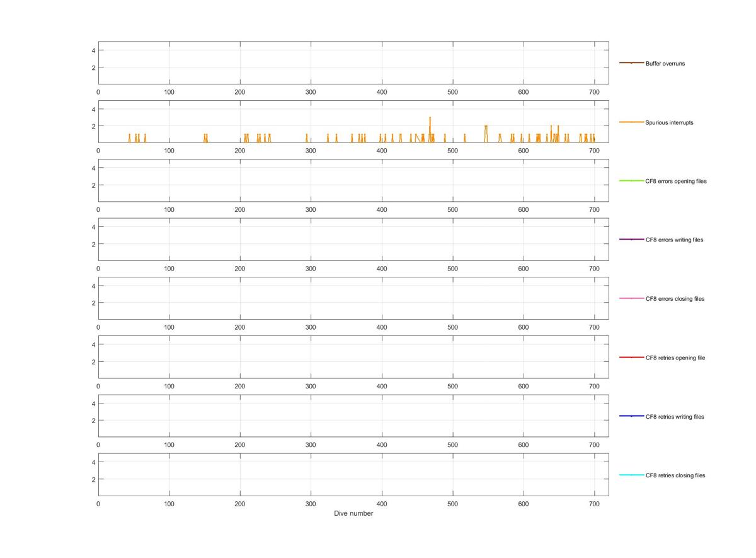Click the purple CF8 errors writing files line sample
The width and height of the screenshot is (756, 558).
pos(631,240)
